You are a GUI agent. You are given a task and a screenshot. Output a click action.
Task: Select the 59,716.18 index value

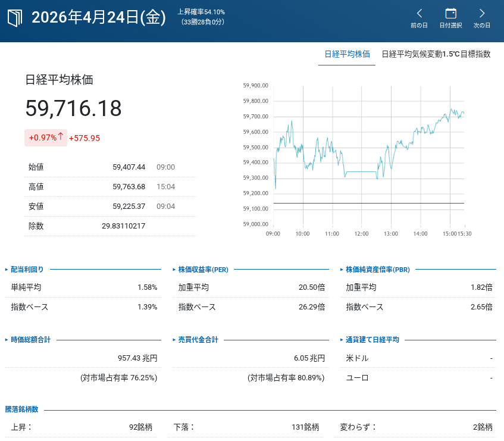tap(73, 108)
